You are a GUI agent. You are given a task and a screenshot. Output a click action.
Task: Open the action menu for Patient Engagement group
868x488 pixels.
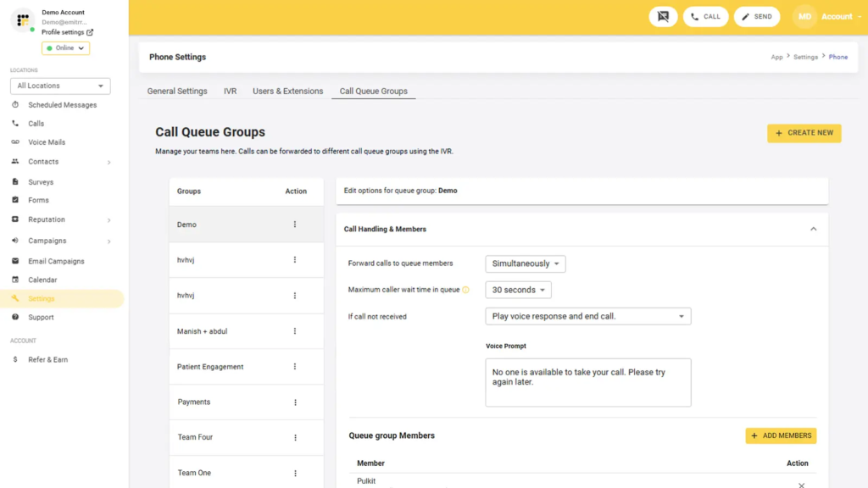[295, 366]
